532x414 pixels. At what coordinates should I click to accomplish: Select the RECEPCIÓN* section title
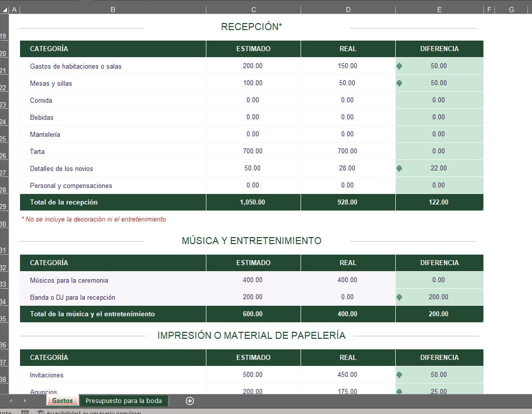pyautogui.click(x=251, y=27)
